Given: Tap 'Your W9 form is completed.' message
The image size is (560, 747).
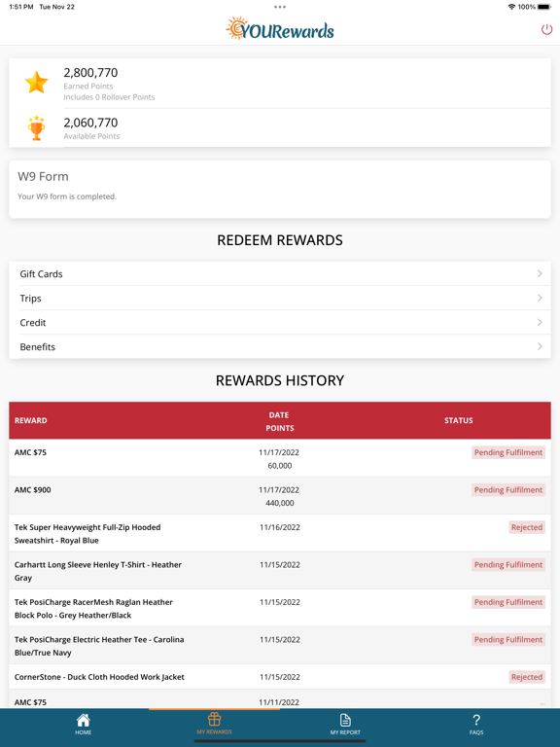Looking at the screenshot, I should (x=67, y=196).
